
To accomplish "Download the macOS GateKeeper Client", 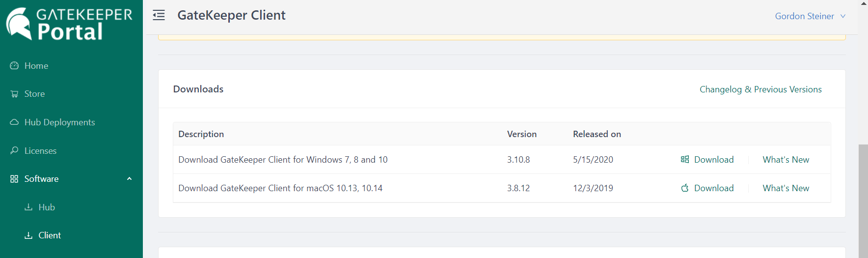I will pos(713,188).
